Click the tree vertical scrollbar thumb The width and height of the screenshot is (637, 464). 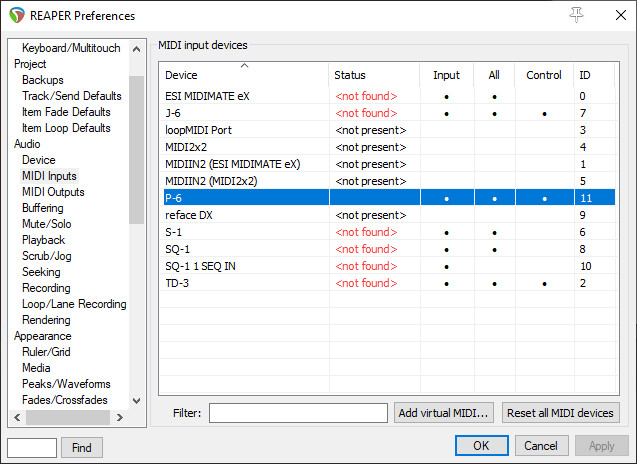pos(136,150)
